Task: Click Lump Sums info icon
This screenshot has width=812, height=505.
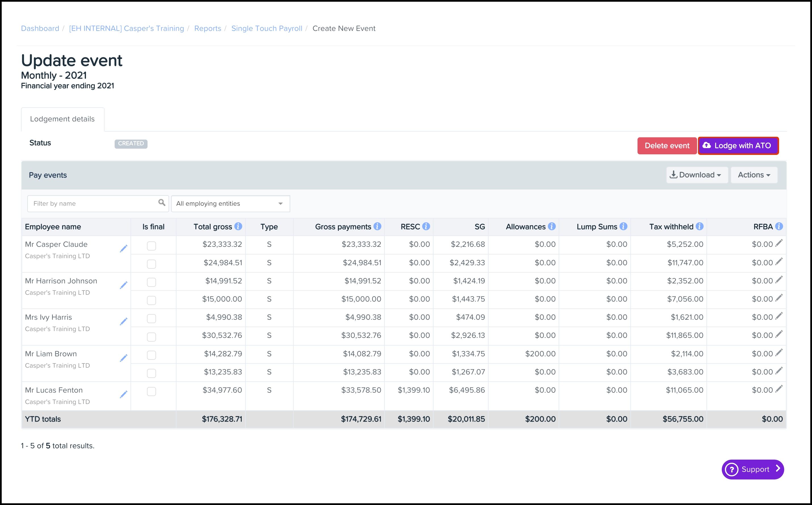Action: tap(623, 226)
